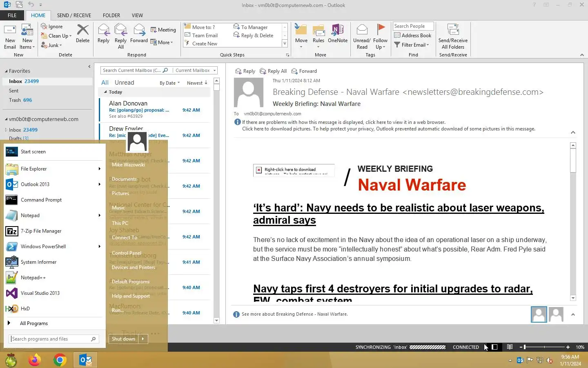Screen dimensions: 588x368
Task: Open Alan Donovan email
Action: (x=155, y=110)
